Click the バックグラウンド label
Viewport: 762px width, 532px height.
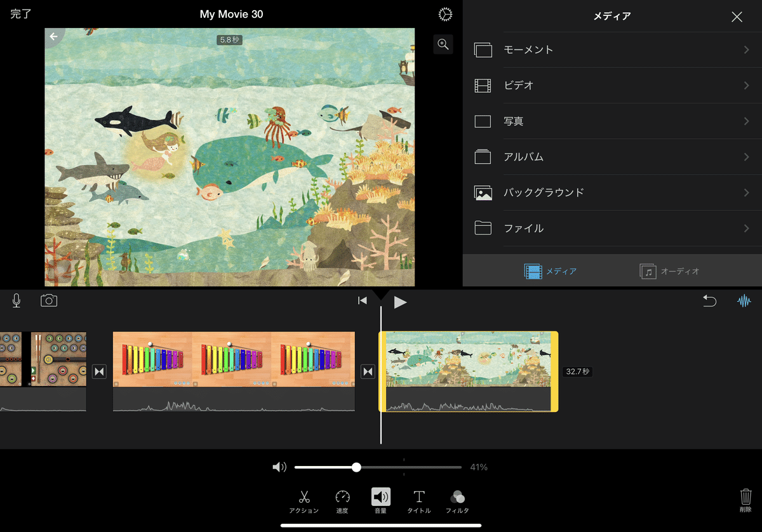coord(544,192)
